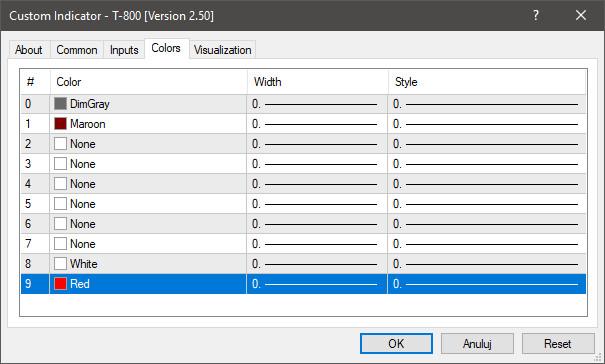Image resolution: width=605 pixels, height=364 pixels.
Task: Select the DimGray color name text
Action: click(90, 104)
